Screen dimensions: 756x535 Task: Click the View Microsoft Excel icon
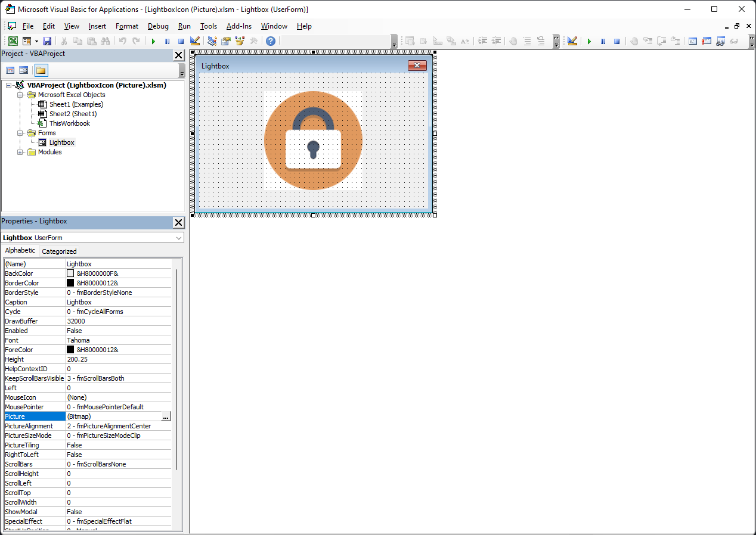tap(13, 41)
